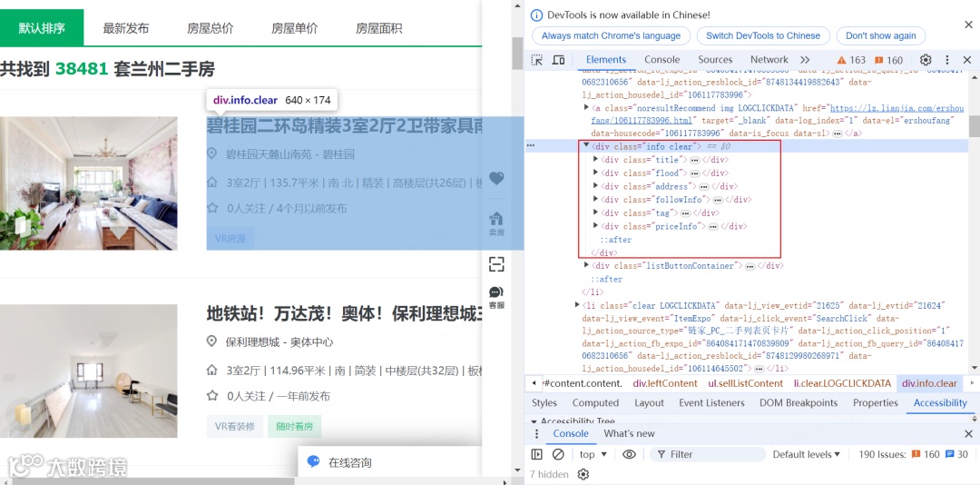Click the 163 warnings indicator
This screenshot has height=485, width=980.
point(851,60)
